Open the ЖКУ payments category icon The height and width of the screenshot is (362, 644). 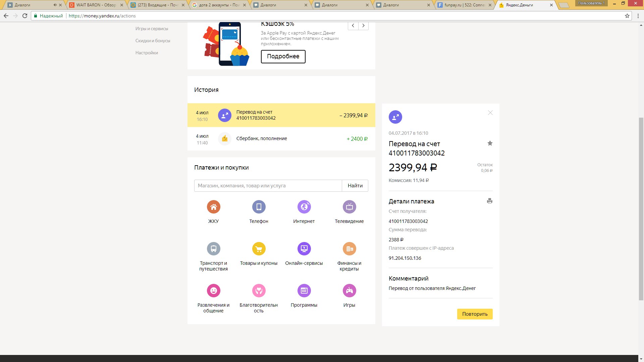(x=213, y=207)
